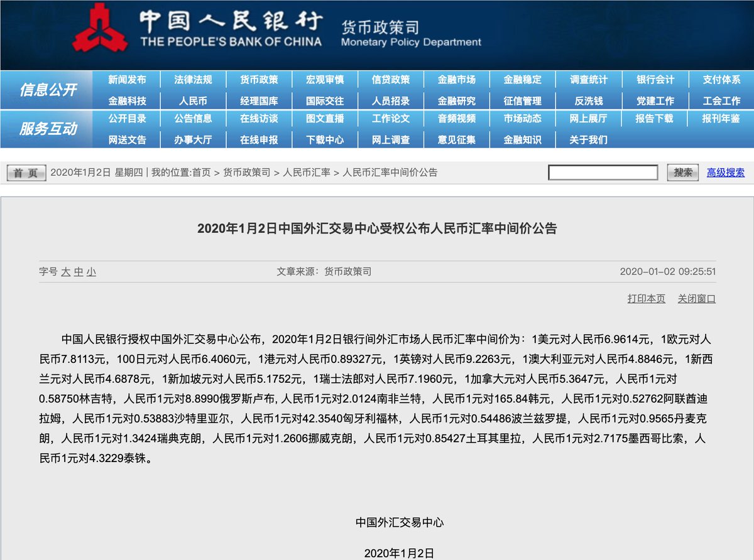Viewport: 754px width, 560px height.
Task: Open the 工作论文 service link
Action: (x=391, y=119)
